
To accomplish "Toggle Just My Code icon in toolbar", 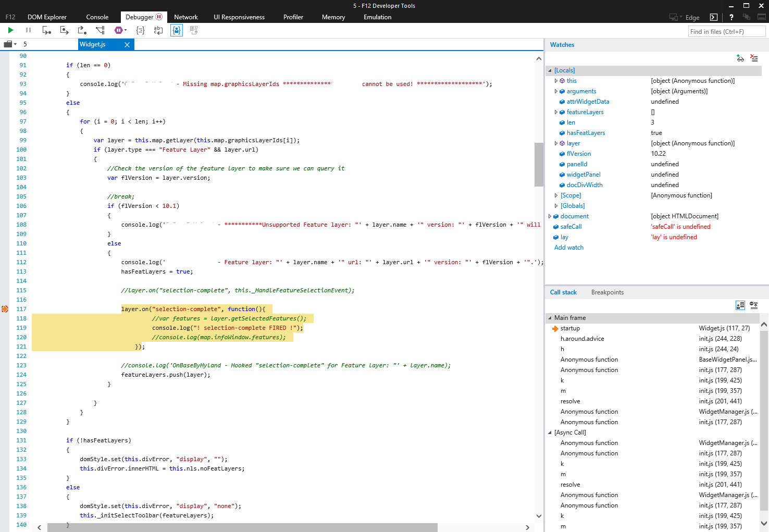I will [177, 30].
